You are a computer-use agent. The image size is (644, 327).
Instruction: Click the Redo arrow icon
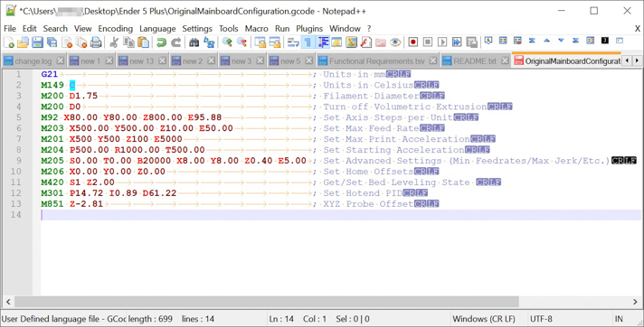[x=175, y=42]
